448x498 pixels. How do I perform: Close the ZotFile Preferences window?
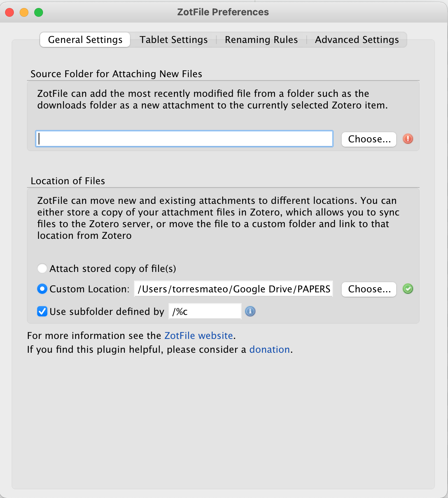coord(9,12)
